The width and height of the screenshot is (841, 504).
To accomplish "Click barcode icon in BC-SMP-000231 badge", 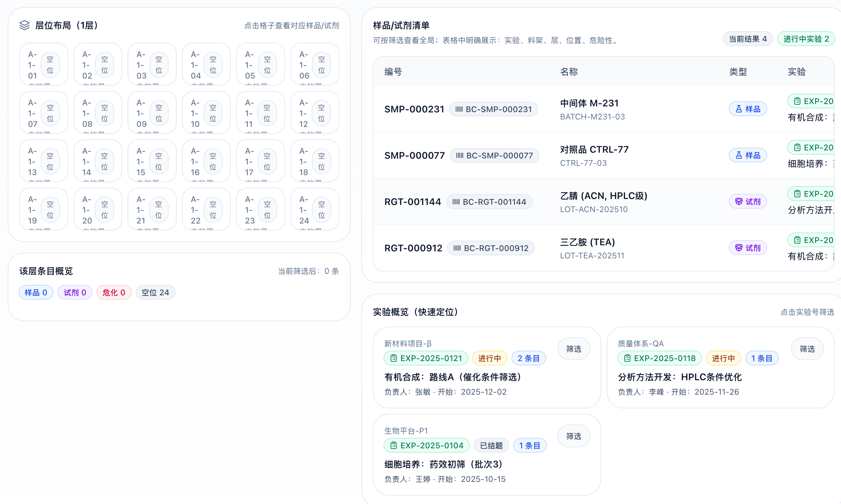I will click(x=459, y=109).
